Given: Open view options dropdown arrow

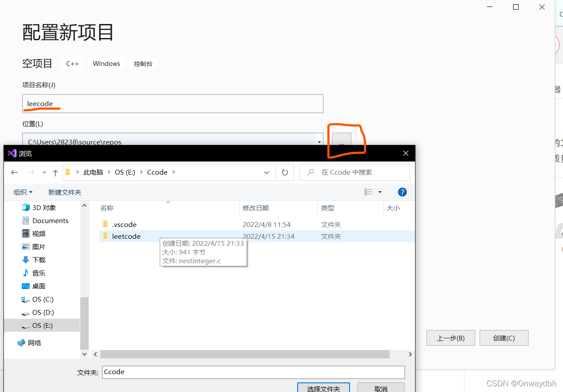Looking at the screenshot, I should point(380,192).
